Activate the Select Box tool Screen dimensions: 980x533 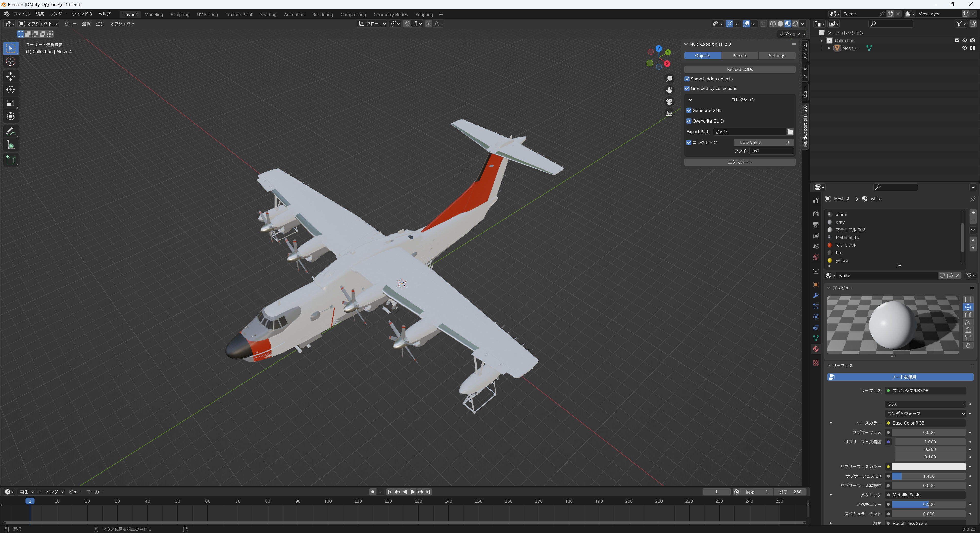(x=11, y=48)
